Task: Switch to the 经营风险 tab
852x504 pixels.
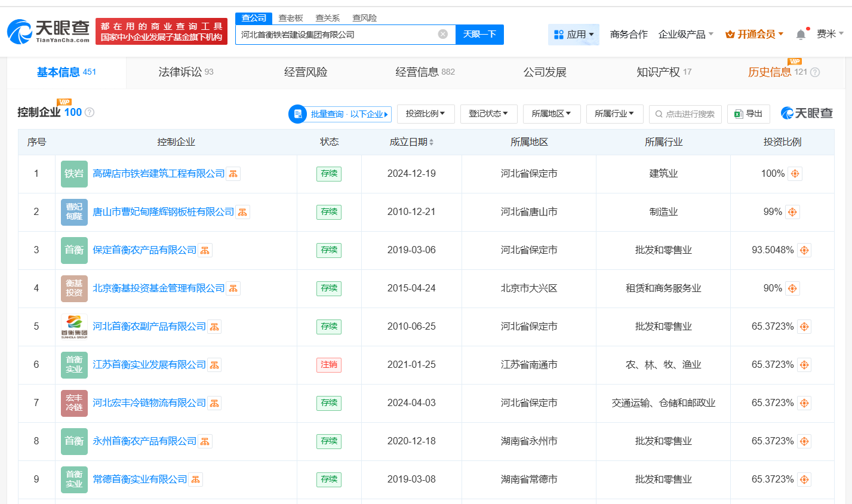Action: coord(306,72)
